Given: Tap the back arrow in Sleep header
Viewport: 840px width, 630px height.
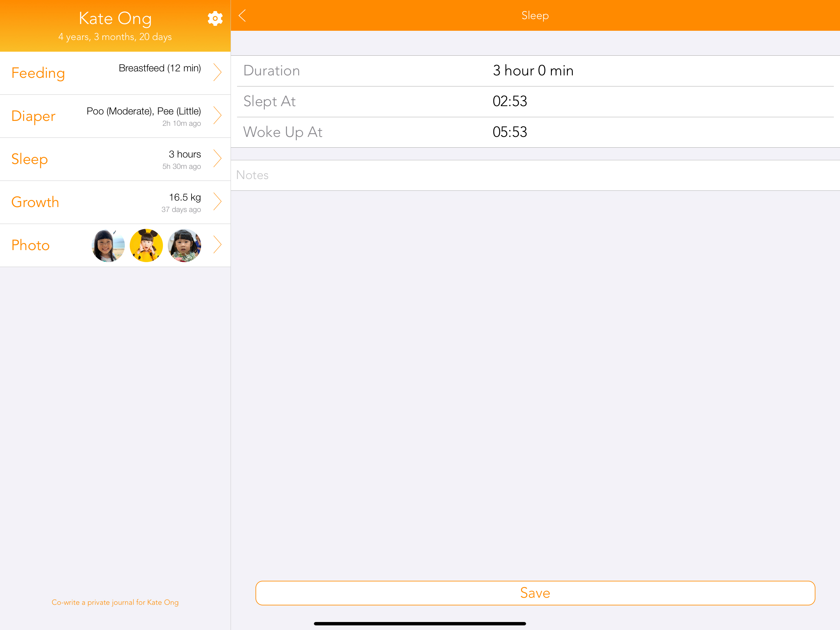Looking at the screenshot, I should click(x=242, y=16).
